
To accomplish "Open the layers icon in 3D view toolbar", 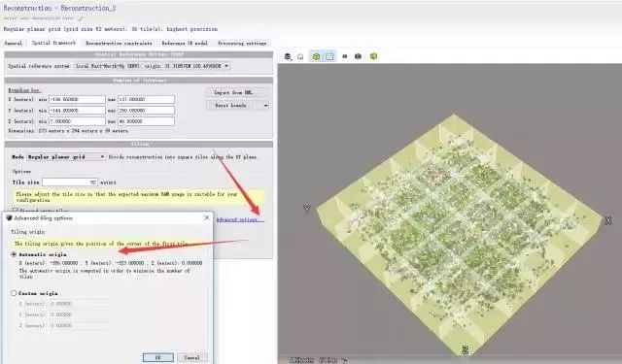I will click(288, 56).
